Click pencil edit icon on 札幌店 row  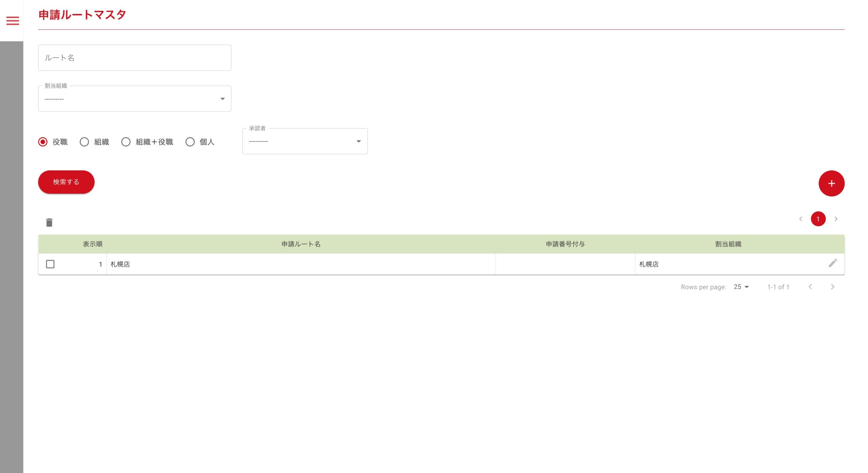click(x=832, y=263)
